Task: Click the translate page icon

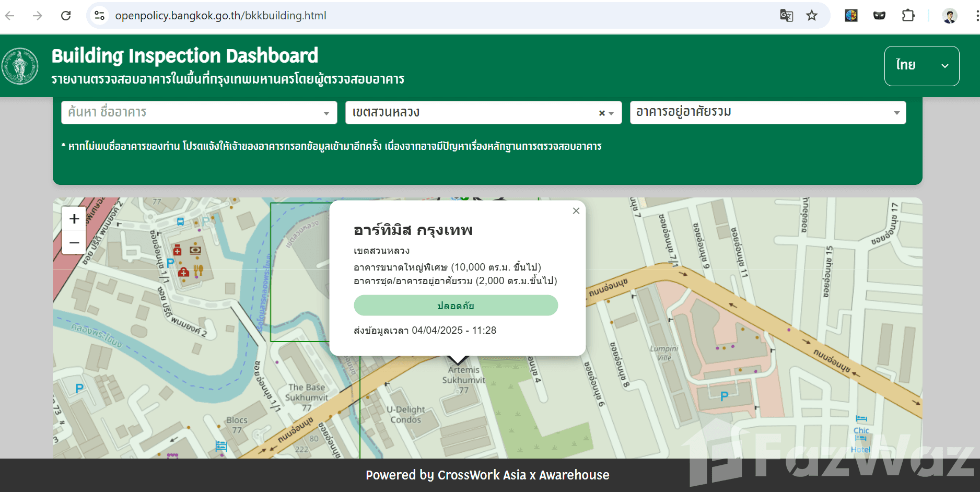Action: 786,16
